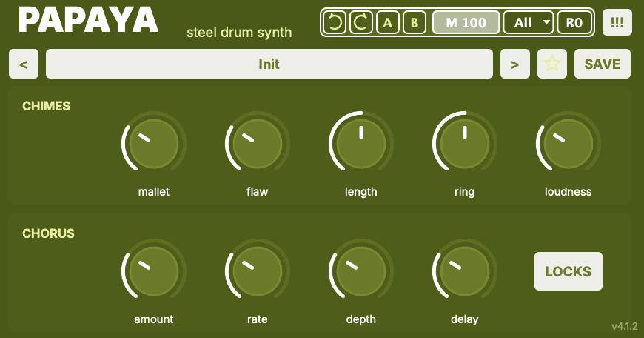Viewport: 644px width, 338px height.
Task: Click the chimes length knob
Action: click(361, 144)
